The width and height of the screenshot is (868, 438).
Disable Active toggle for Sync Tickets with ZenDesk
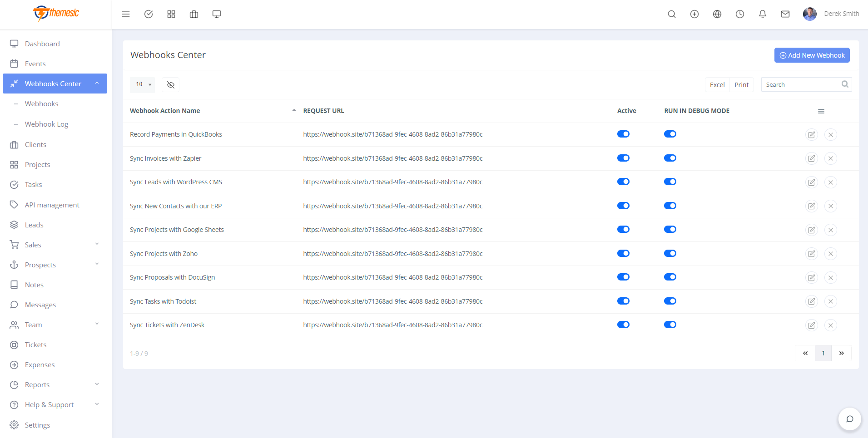623,325
